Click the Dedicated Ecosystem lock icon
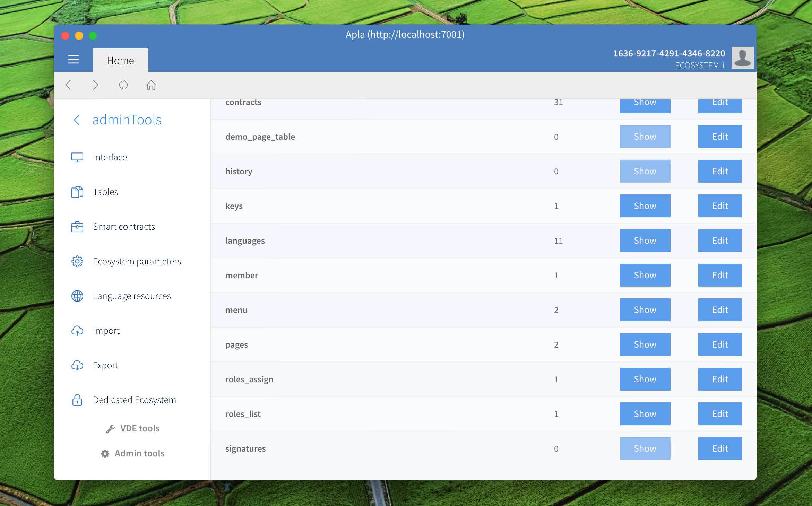Viewport: 812px width, 506px height. click(77, 400)
